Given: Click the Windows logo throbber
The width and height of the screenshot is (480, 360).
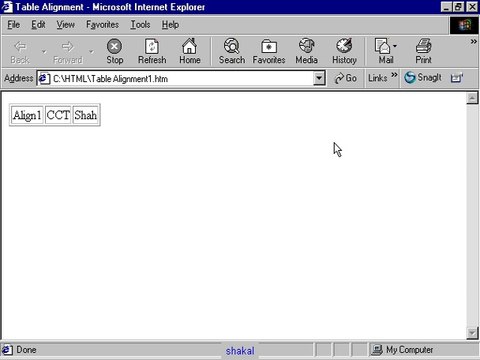Looking at the screenshot, I should (464, 25).
